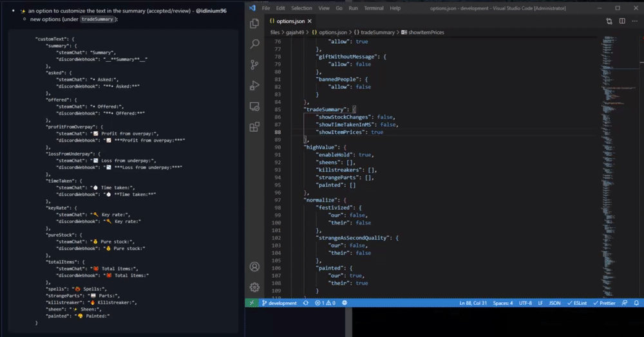
Task: Close the options.json tab
Action: (x=310, y=21)
